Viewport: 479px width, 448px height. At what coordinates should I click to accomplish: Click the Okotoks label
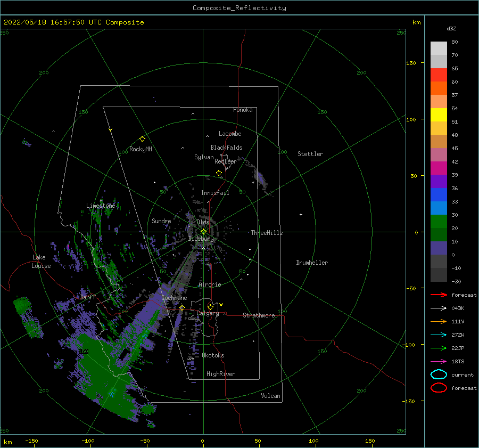[213, 355]
